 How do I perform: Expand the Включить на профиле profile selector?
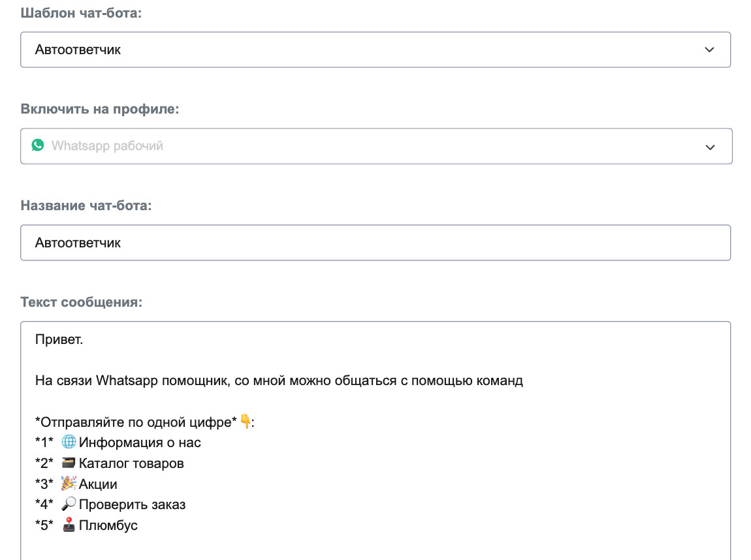(375, 146)
